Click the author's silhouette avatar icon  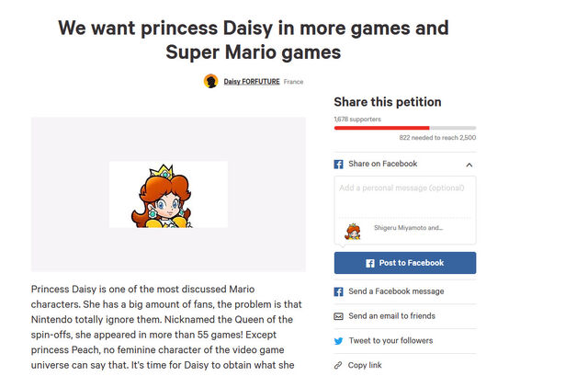tap(210, 81)
